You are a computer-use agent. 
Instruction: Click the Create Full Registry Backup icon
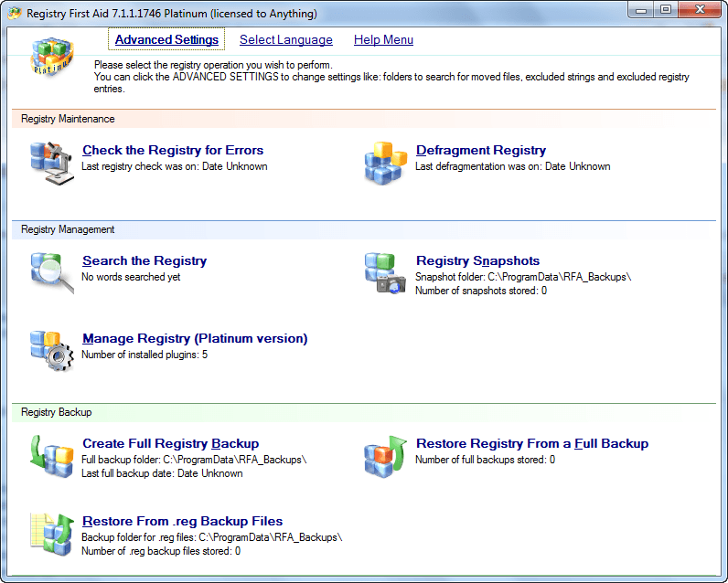tap(51, 456)
